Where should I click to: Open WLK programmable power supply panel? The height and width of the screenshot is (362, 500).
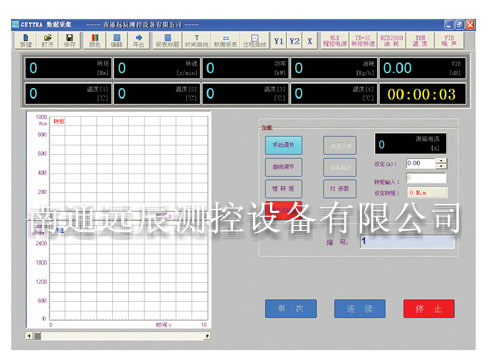point(335,40)
